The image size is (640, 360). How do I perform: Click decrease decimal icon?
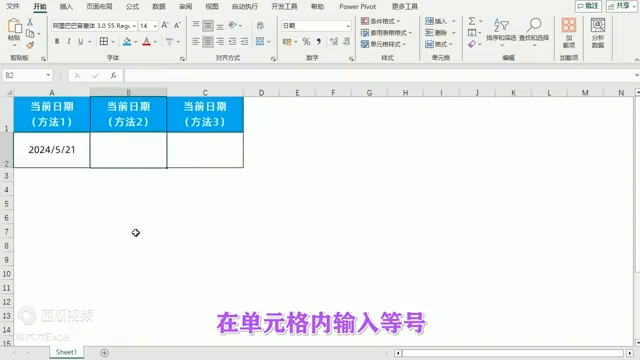346,41
